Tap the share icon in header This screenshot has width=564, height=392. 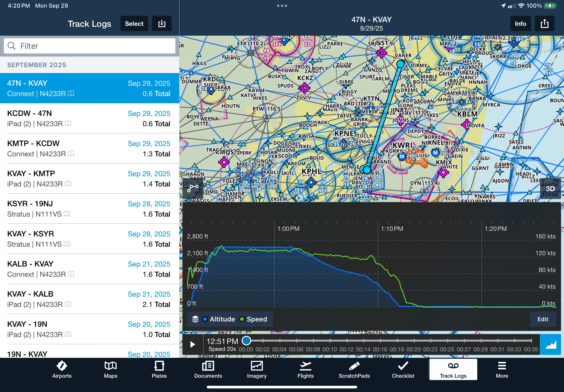tap(544, 24)
